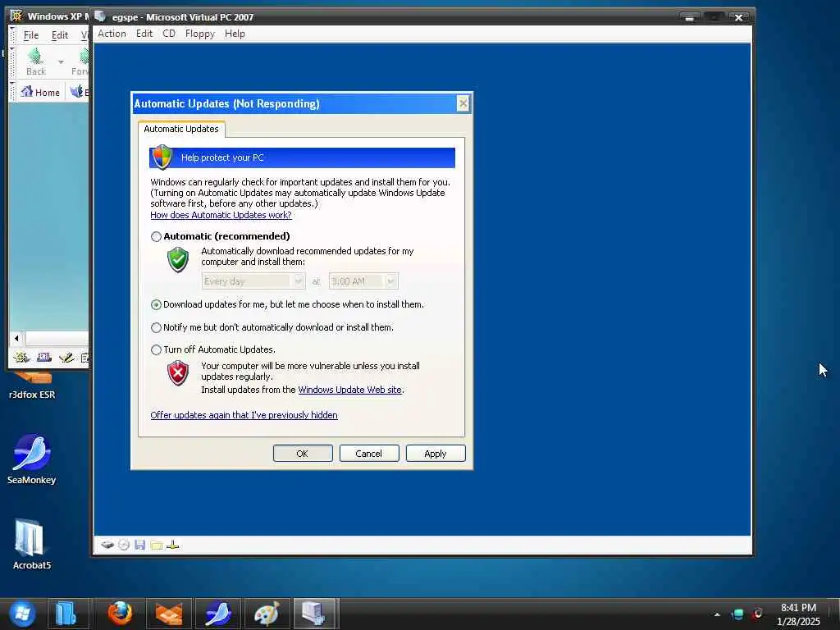Close the Automatic Updates dialog
The height and width of the screenshot is (630, 840).
[x=463, y=103]
